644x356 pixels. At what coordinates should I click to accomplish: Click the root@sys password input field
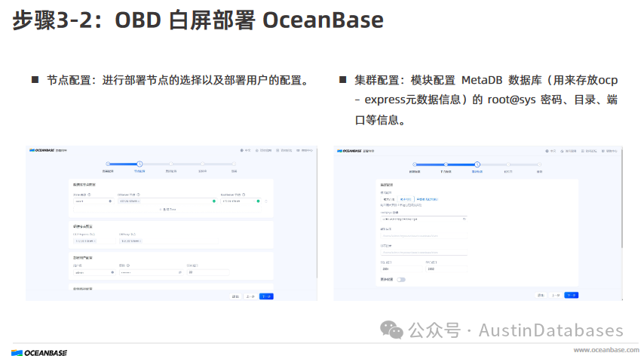[x=424, y=219]
